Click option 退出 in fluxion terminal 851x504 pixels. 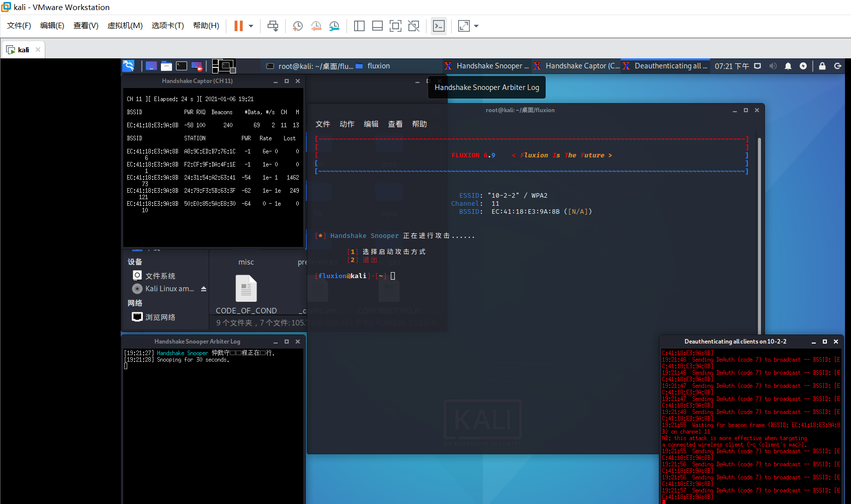pos(362,260)
